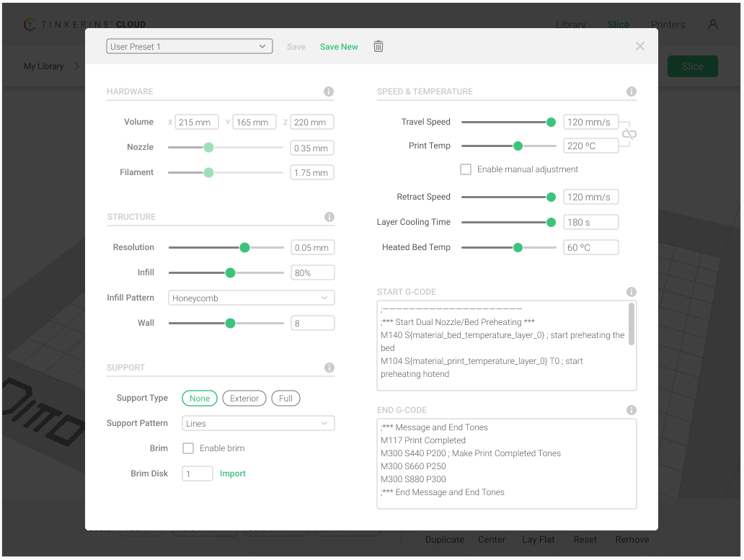Viewport: 744px width, 560px height.
Task: Click the Filament slider handle
Action: (x=208, y=172)
